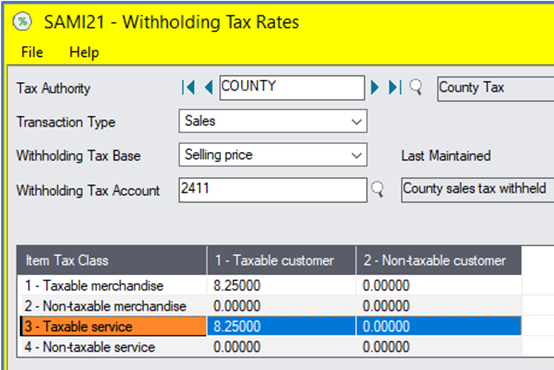Image resolution: width=554 pixels, height=370 pixels.
Task: Click Non-taxable service non-taxable customer rate cell
Action: pos(438,347)
